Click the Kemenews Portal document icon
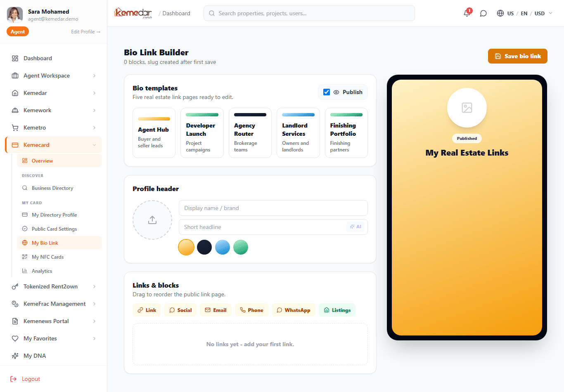Viewport: 564px width, 392px height. coord(15,321)
